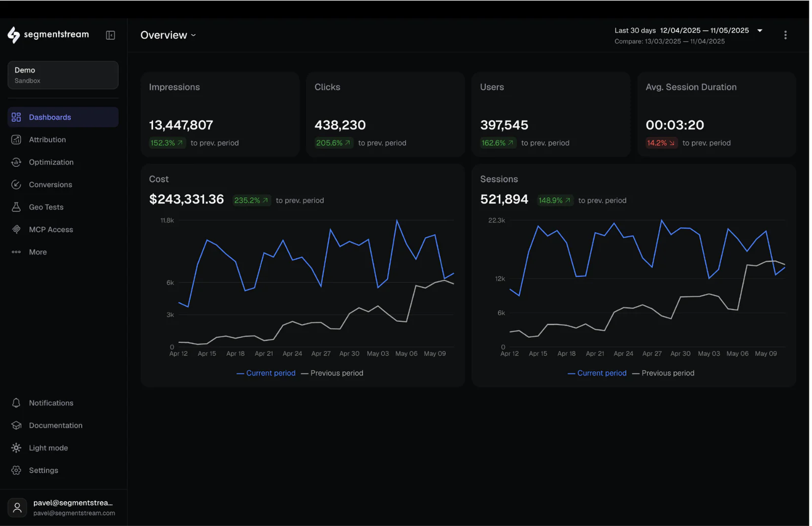Screen dimensions: 812x526
Task: Open the Last 30 days date range dropdown arrow
Action: pos(760,30)
